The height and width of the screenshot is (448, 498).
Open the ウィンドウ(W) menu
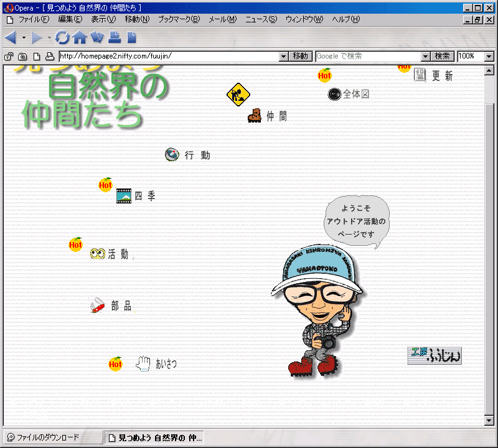304,20
